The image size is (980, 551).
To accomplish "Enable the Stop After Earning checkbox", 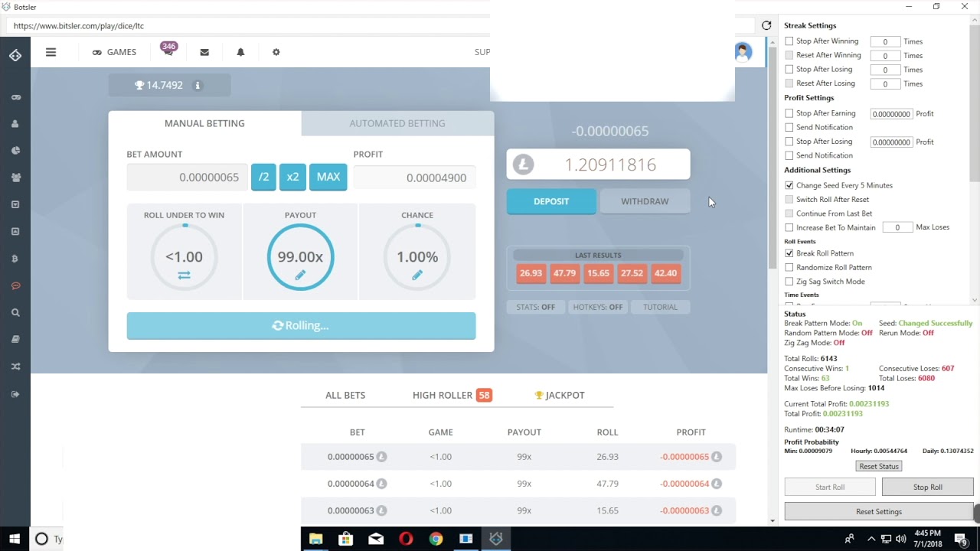I will point(789,113).
